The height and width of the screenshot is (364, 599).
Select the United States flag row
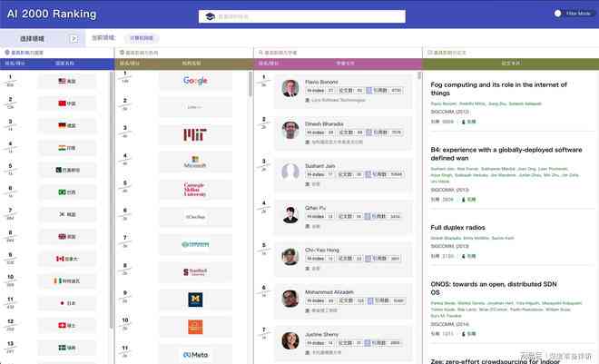[67, 81]
